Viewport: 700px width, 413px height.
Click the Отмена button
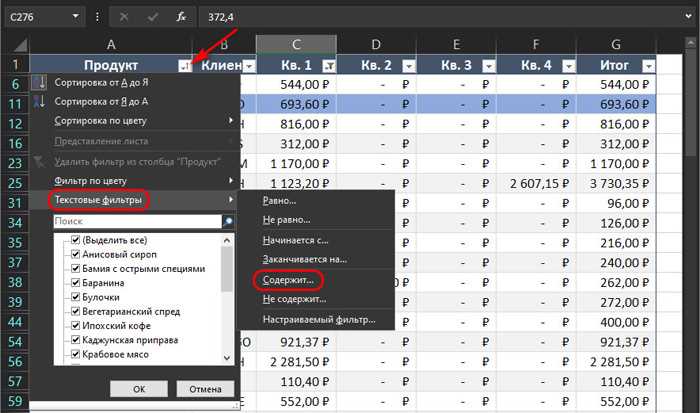tap(205, 389)
